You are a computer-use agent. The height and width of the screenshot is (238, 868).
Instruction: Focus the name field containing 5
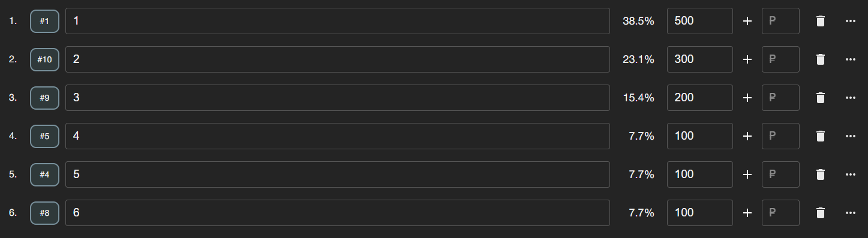pyautogui.click(x=338, y=174)
